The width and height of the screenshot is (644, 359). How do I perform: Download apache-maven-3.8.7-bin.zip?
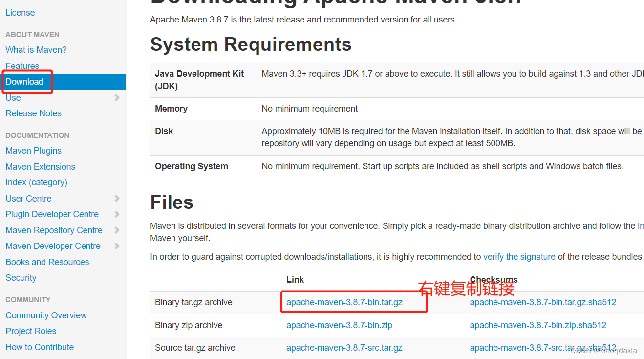340,325
